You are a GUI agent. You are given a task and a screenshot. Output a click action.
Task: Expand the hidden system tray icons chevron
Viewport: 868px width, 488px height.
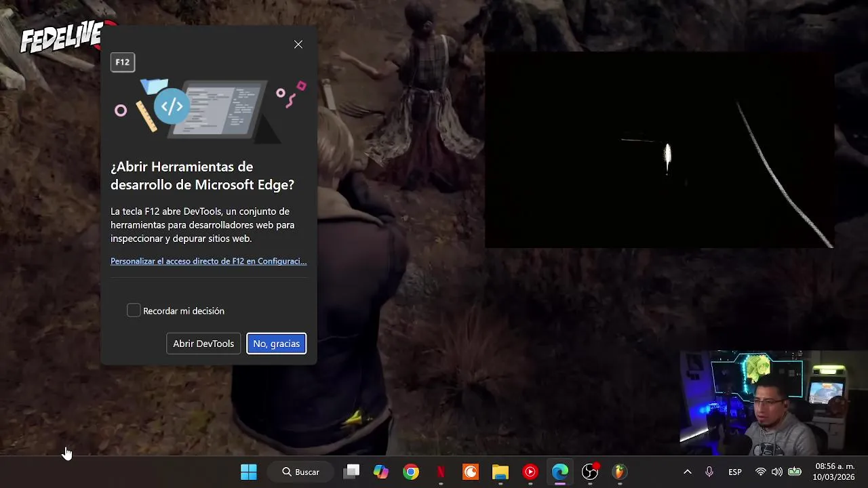click(687, 472)
